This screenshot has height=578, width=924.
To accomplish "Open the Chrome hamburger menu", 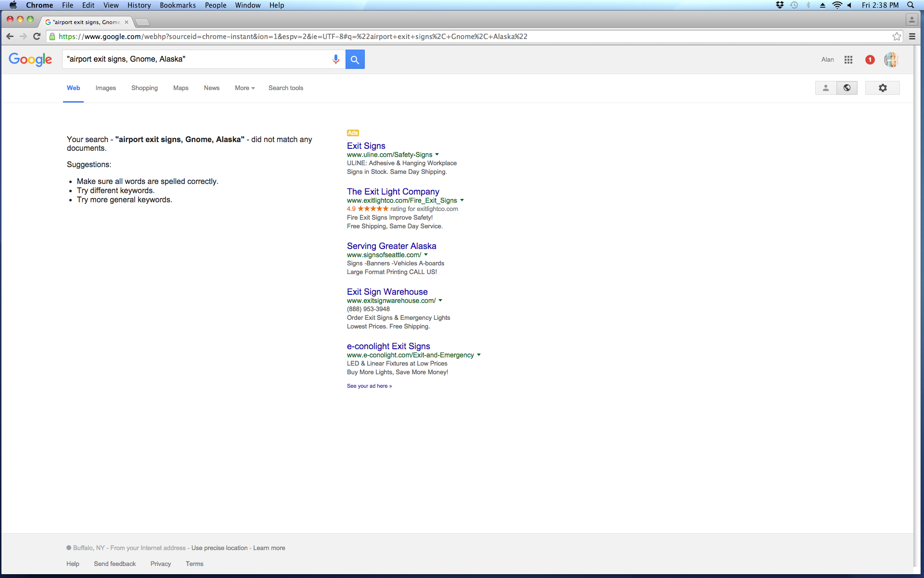I will pyautogui.click(x=912, y=37).
